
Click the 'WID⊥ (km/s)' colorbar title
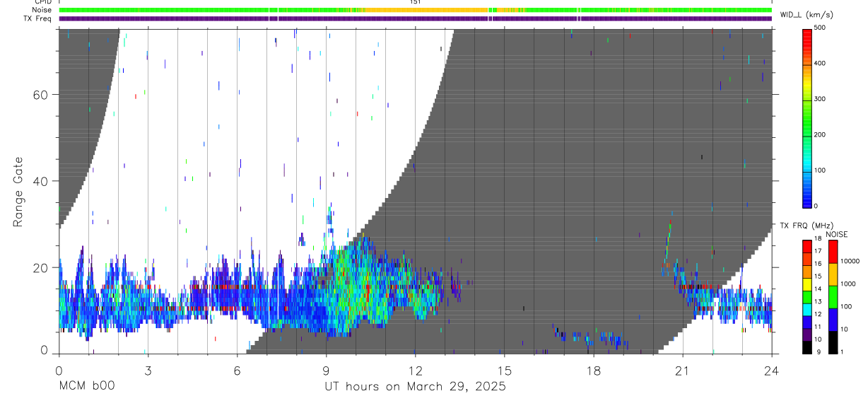(x=807, y=14)
